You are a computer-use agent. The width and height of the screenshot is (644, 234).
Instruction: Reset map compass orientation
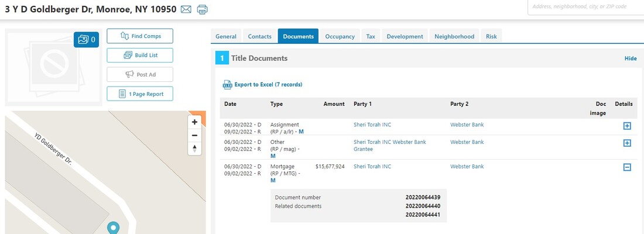point(195,149)
